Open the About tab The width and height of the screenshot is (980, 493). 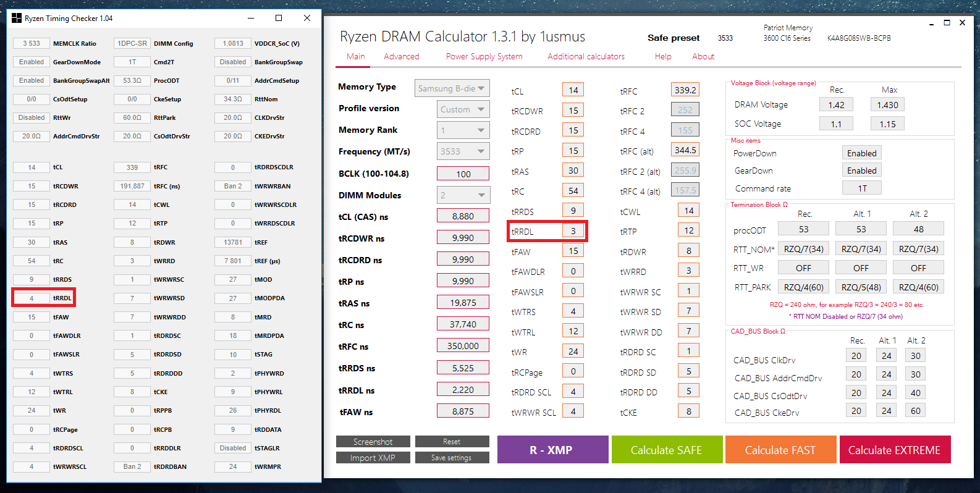[x=703, y=56]
